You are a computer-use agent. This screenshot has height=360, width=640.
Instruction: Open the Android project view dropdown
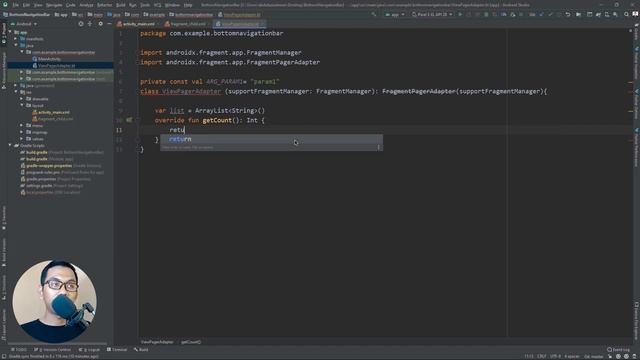tap(24, 24)
